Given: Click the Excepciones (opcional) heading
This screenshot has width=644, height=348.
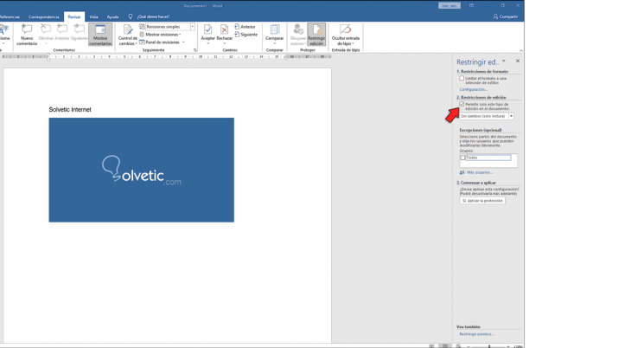Looking at the screenshot, I should [480, 130].
